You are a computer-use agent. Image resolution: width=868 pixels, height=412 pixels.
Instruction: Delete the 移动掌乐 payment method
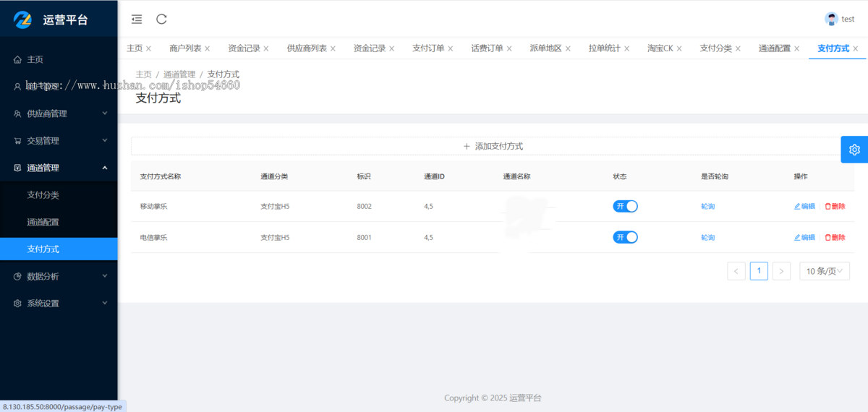[835, 206]
